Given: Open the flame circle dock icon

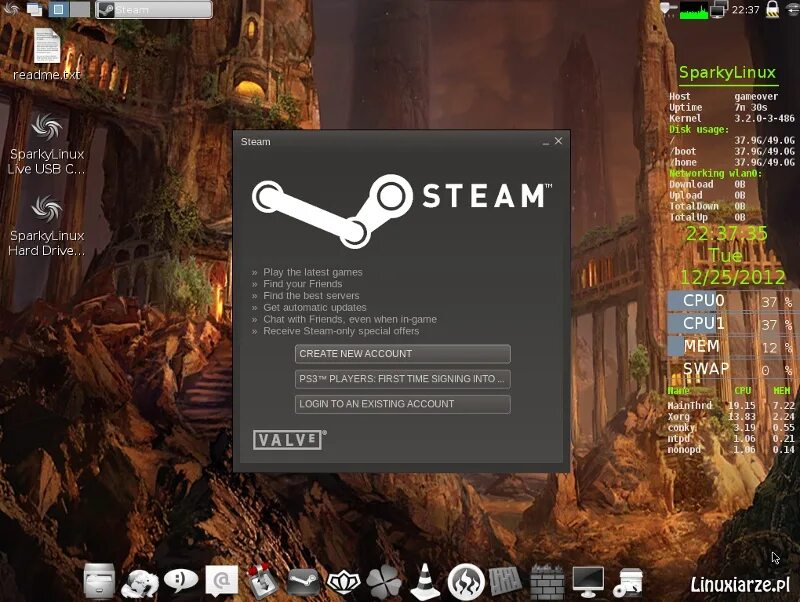Looking at the screenshot, I should click(466, 582).
